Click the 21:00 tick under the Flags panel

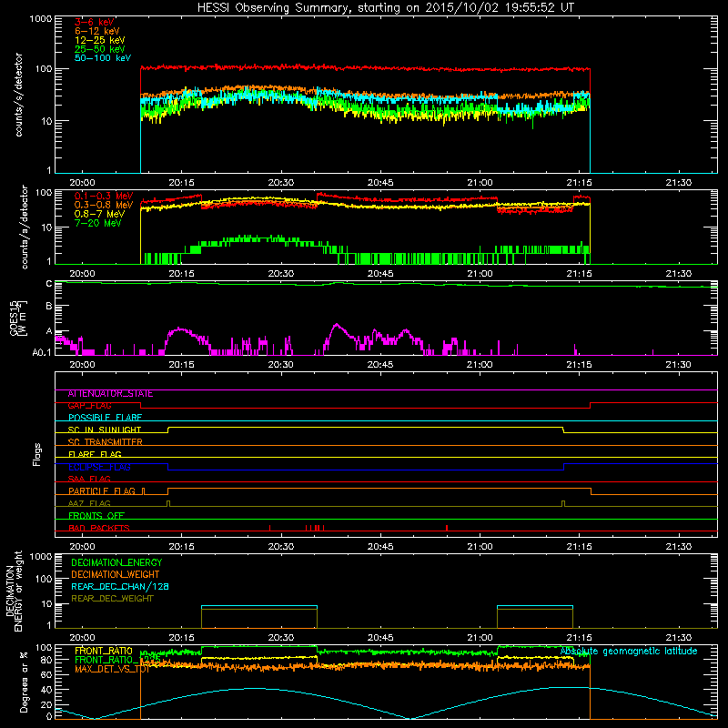480,547
